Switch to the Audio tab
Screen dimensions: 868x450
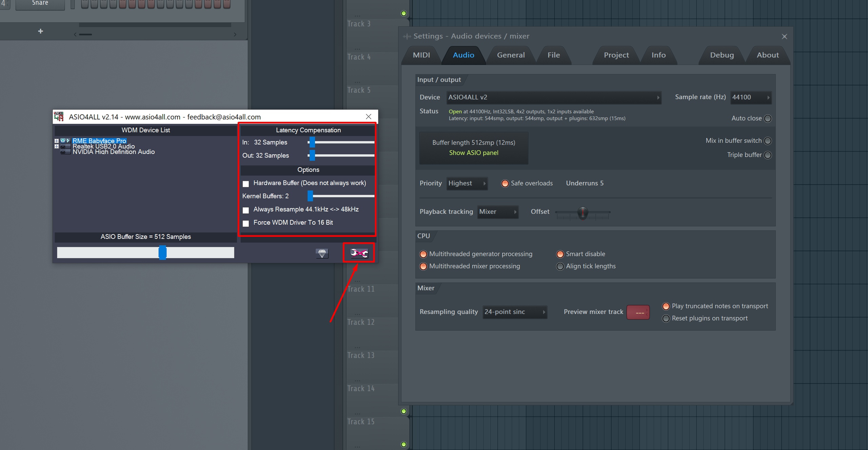pyautogui.click(x=463, y=55)
